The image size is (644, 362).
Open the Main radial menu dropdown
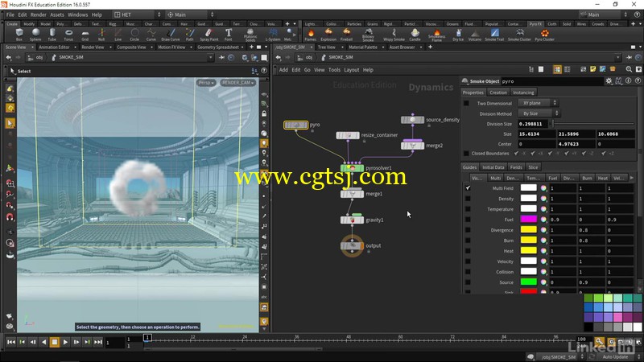191,14
